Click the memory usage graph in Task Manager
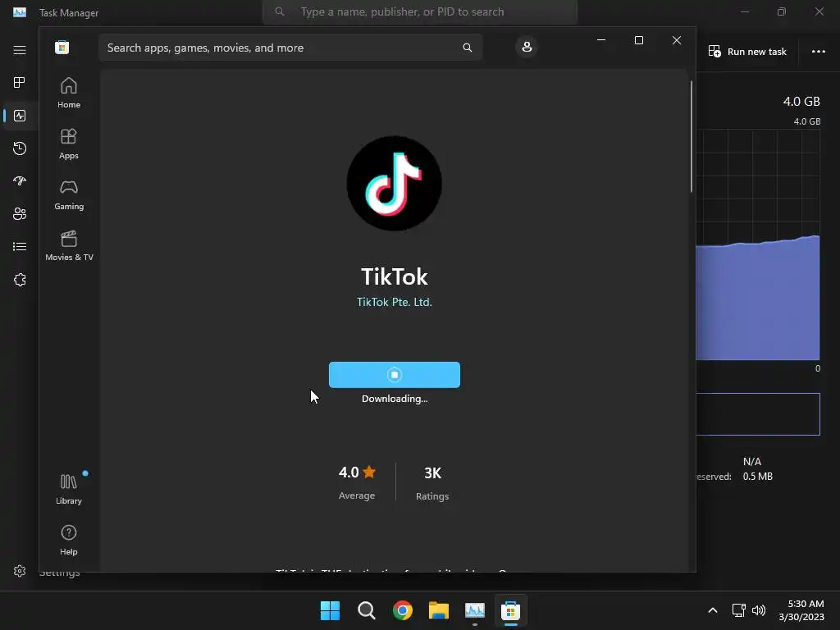Viewport: 840px width, 630px height. [x=757, y=244]
